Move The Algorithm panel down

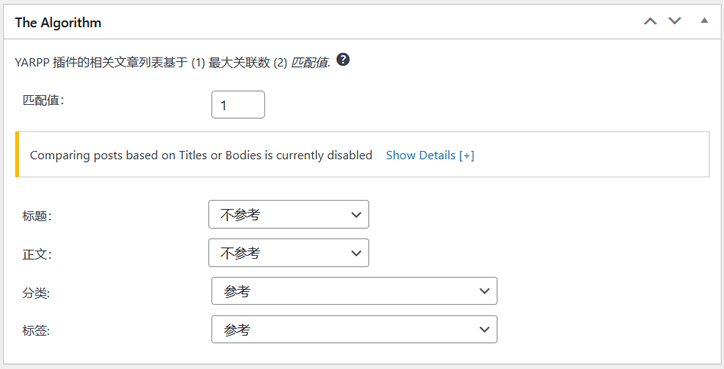pos(675,21)
